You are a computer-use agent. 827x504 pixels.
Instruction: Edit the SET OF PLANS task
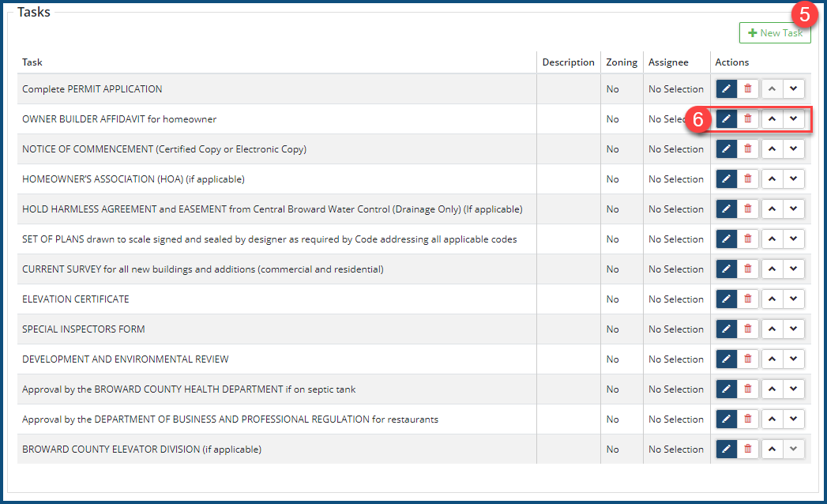pyautogui.click(x=726, y=239)
